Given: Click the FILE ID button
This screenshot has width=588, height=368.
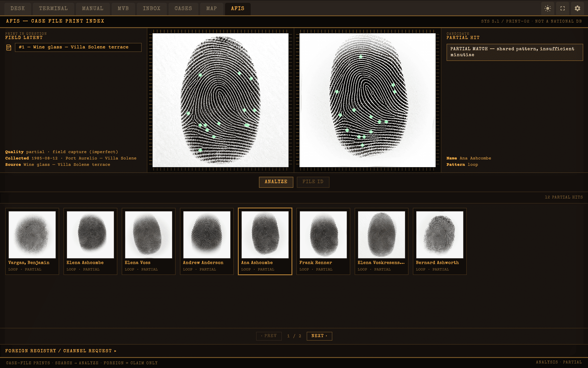Looking at the screenshot, I should (313, 182).
